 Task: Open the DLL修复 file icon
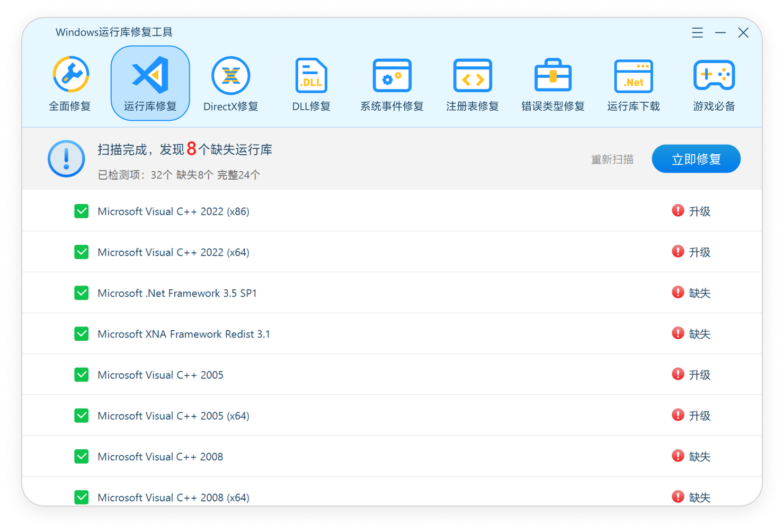(x=311, y=76)
